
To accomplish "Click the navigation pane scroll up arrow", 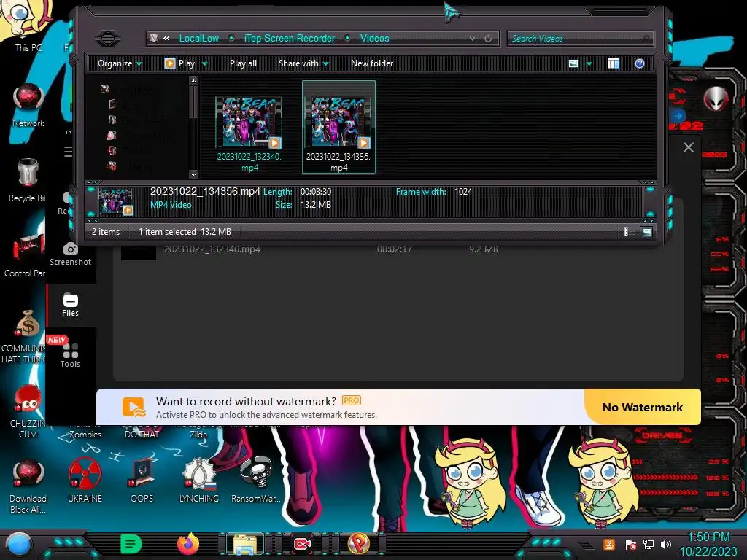I will click(x=193, y=82).
